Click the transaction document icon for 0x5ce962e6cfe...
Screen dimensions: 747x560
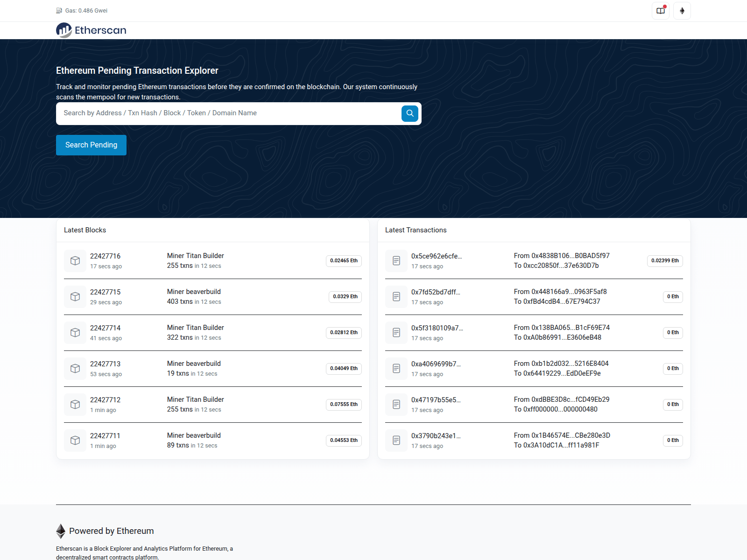tap(396, 260)
